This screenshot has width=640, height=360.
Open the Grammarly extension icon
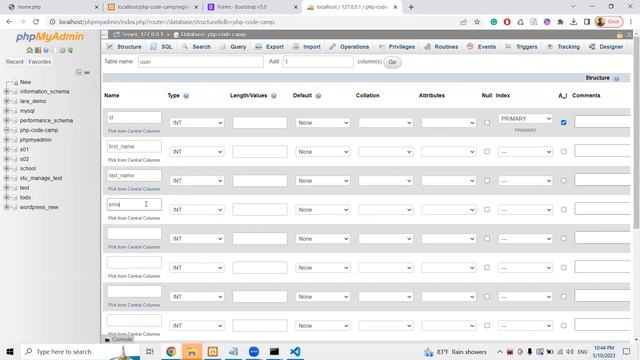[x=493, y=22]
